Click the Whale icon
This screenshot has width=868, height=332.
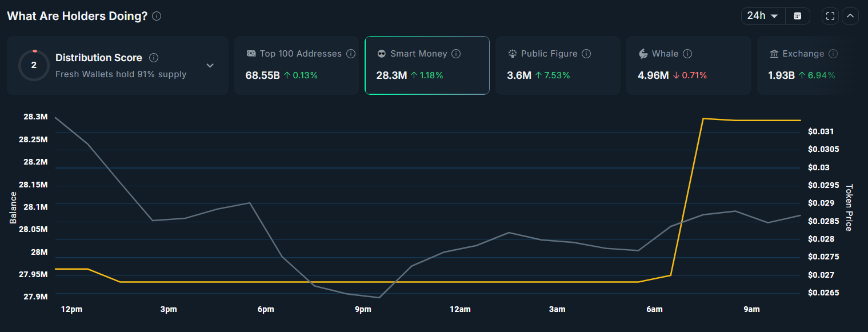(643, 54)
